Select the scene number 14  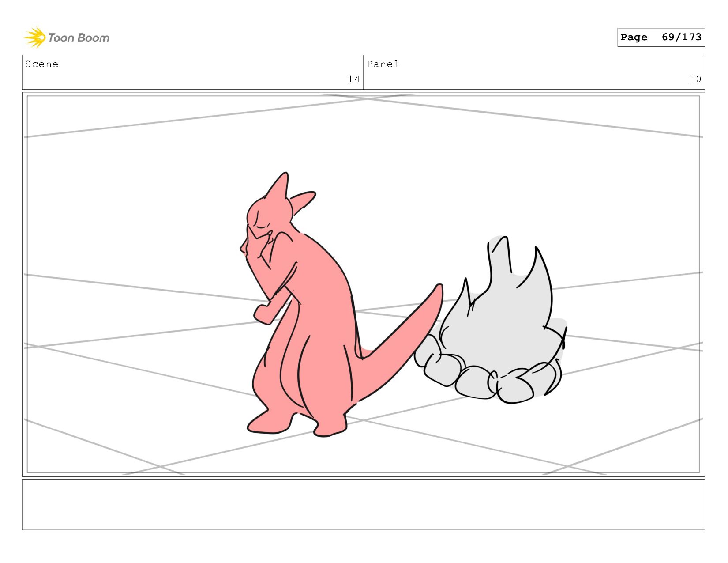tap(353, 79)
